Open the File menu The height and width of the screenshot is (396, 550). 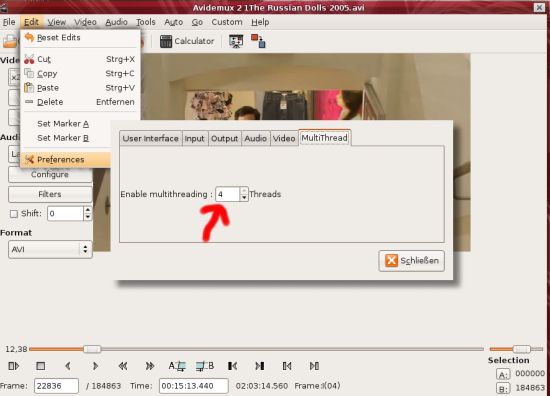(x=9, y=22)
